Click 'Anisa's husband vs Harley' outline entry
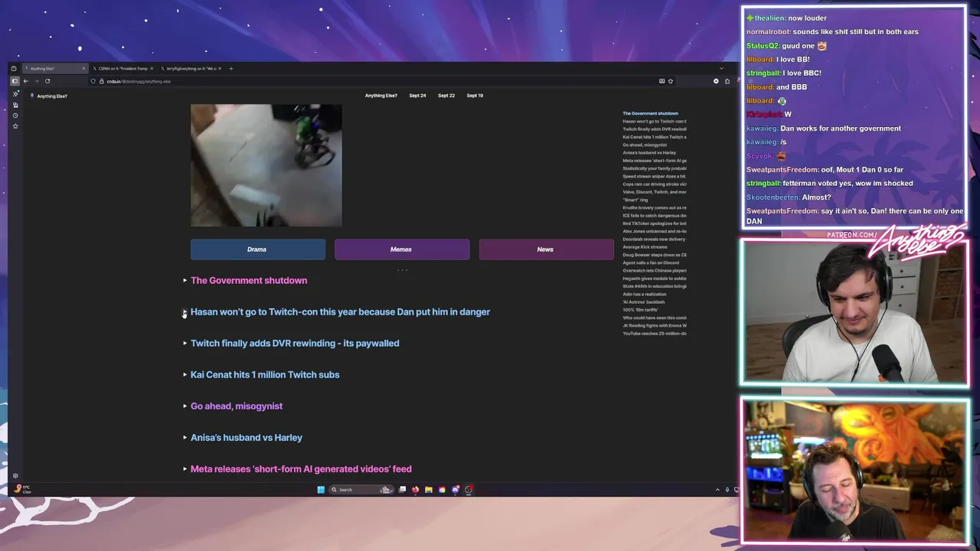Image resolution: width=980 pixels, height=551 pixels. click(x=649, y=152)
